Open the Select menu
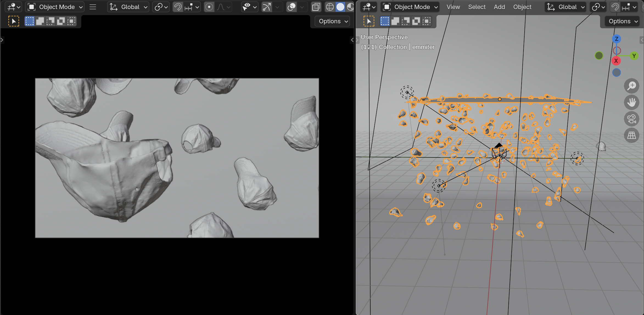644x315 pixels. point(477,7)
